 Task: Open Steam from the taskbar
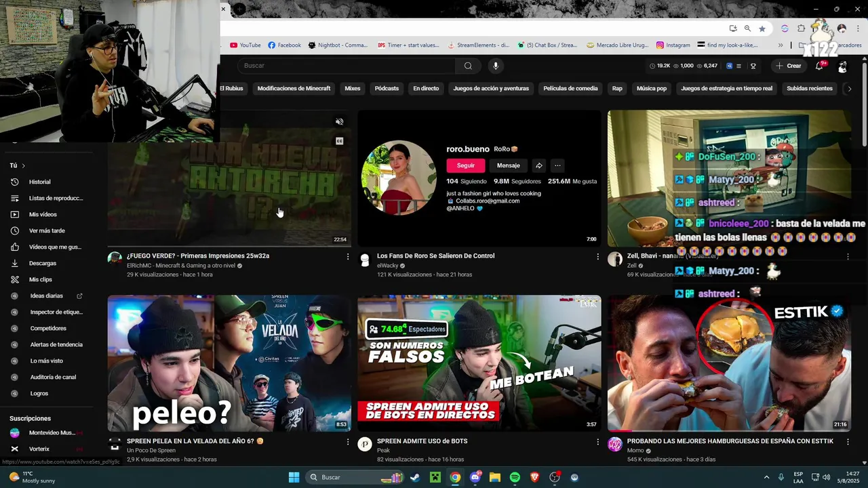[415, 477]
